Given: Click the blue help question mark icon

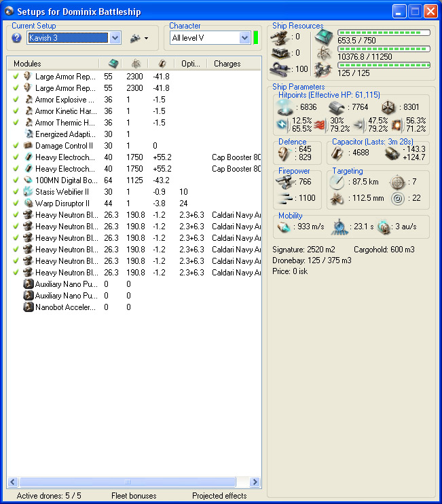Looking at the screenshot, I should point(16,38).
